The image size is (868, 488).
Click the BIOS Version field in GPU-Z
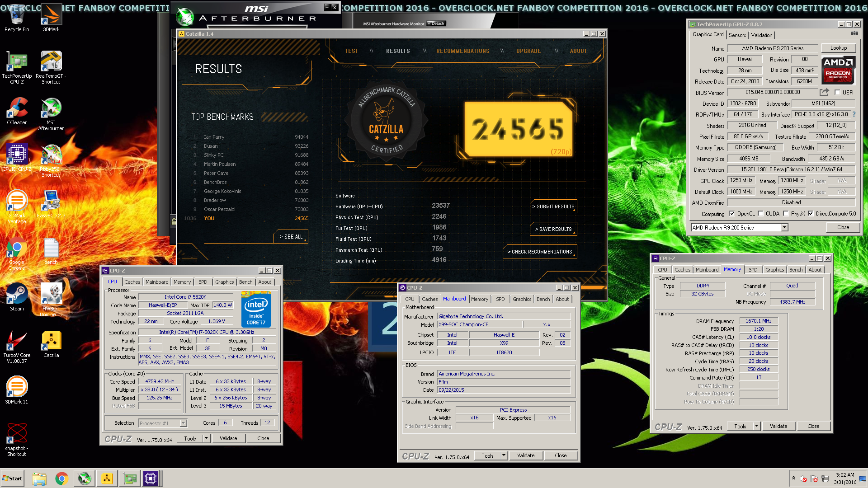point(773,92)
